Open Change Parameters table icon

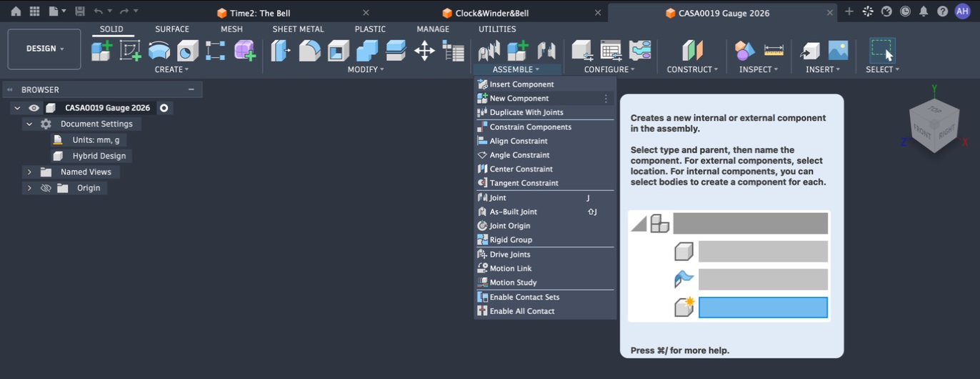(453, 51)
